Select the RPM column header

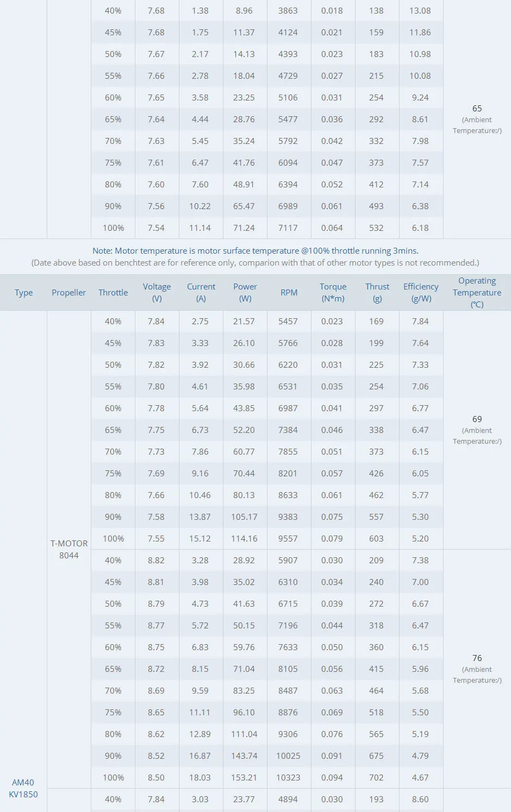click(x=289, y=293)
